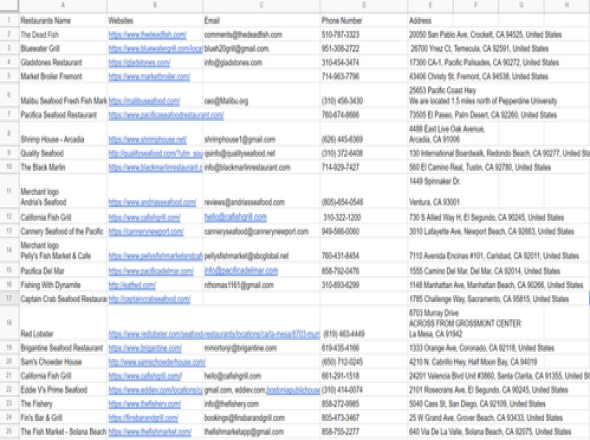Click the Restaurants Name header cell
The image size is (590, 440).
(63, 20)
